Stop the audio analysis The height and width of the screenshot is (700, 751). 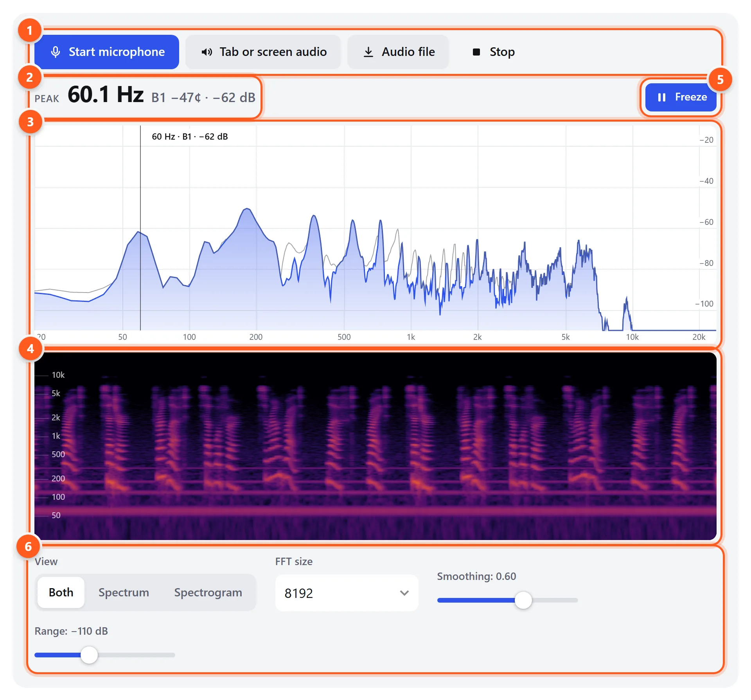pos(494,52)
